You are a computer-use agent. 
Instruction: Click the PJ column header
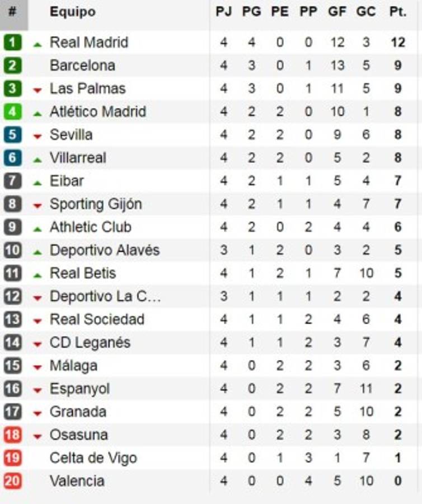(x=223, y=12)
